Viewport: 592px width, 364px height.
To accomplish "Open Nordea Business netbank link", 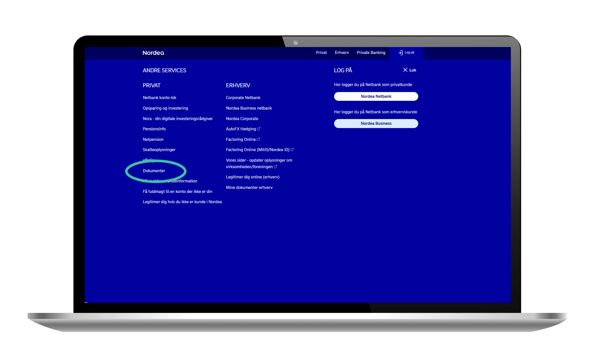I will tap(249, 108).
